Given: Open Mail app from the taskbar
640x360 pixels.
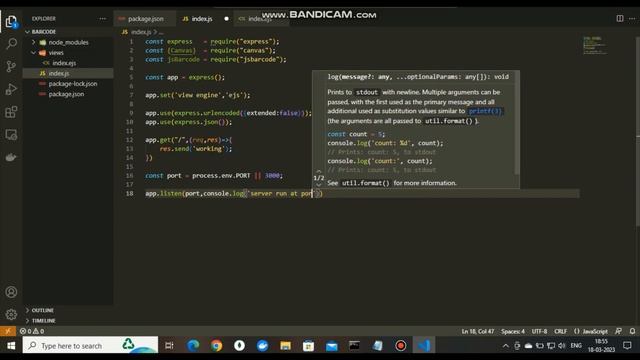Looking at the screenshot, I should tap(331, 346).
